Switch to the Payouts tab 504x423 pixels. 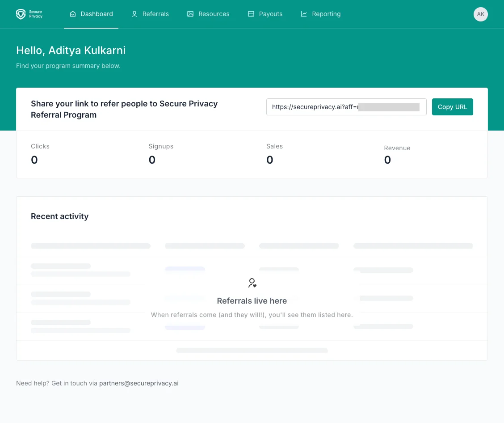pyautogui.click(x=265, y=14)
